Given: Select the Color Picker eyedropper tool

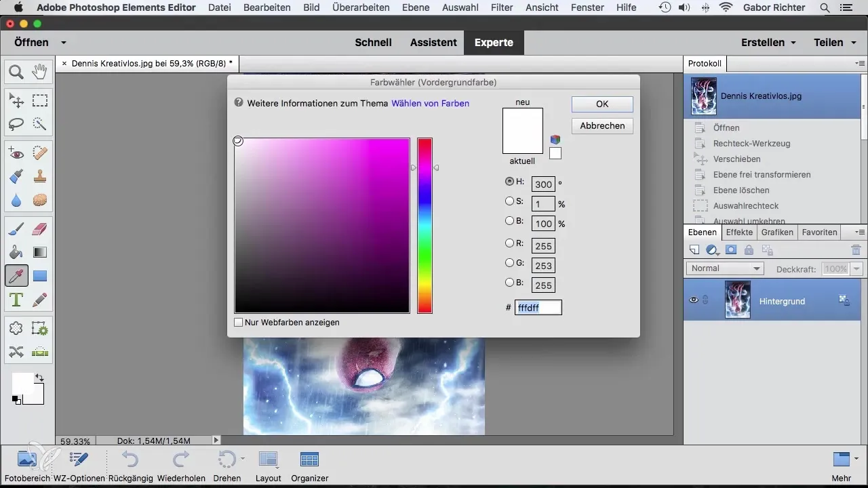Looking at the screenshot, I should (x=17, y=276).
